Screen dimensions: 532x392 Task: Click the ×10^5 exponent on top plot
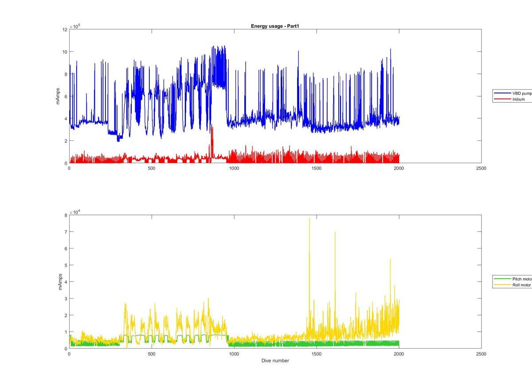[74, 26]
